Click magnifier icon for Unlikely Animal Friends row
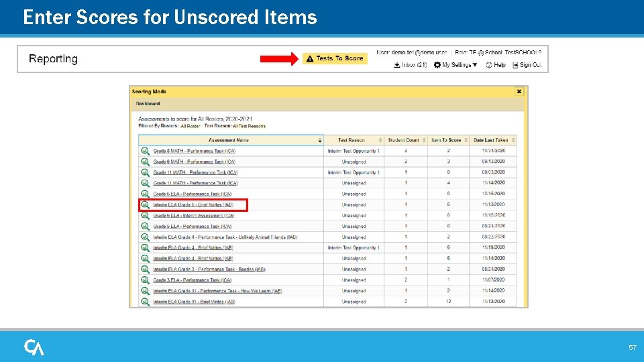The image size is (644, 362). (146, 237)
